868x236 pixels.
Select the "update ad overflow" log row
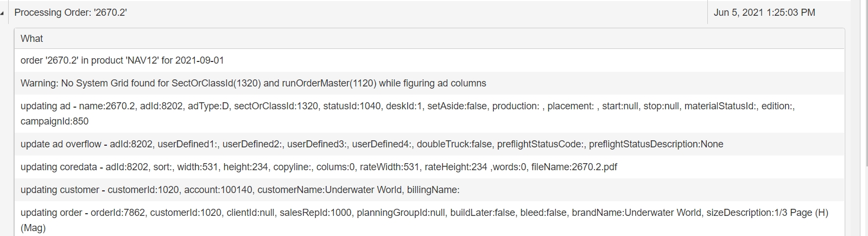(x=61, y=144)
